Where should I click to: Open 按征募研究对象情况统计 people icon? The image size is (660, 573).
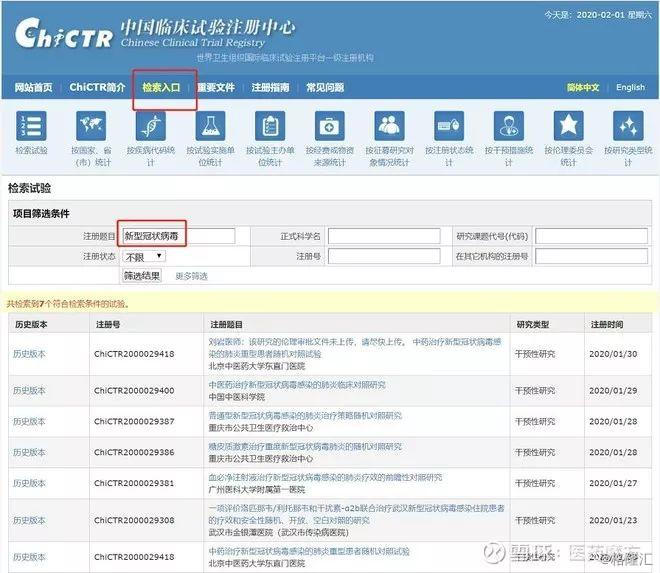point(390,126)
